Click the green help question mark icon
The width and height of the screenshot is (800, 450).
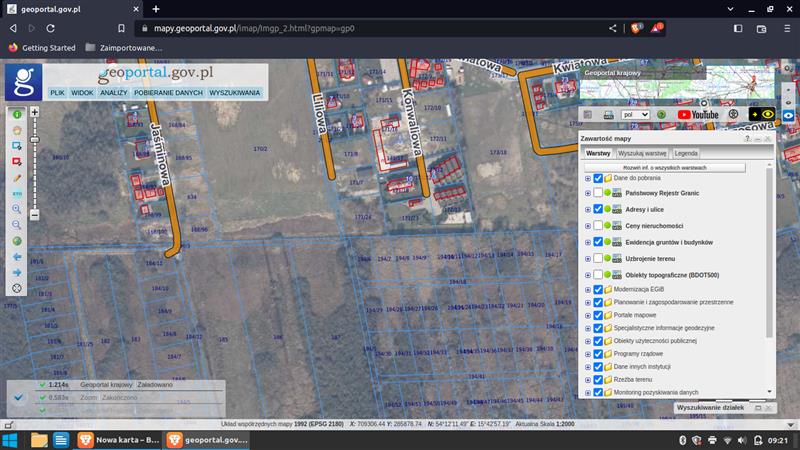pyautogui.click(x=662, y=115)
